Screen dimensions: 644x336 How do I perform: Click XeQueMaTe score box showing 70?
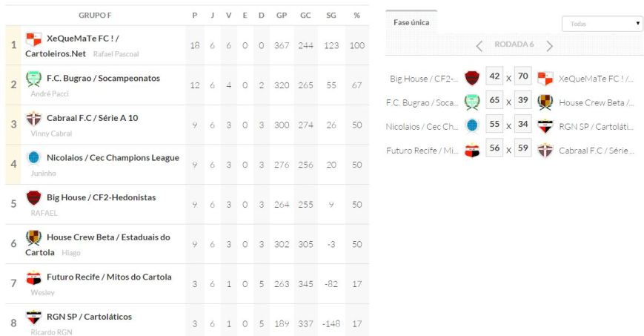[523, 76]
